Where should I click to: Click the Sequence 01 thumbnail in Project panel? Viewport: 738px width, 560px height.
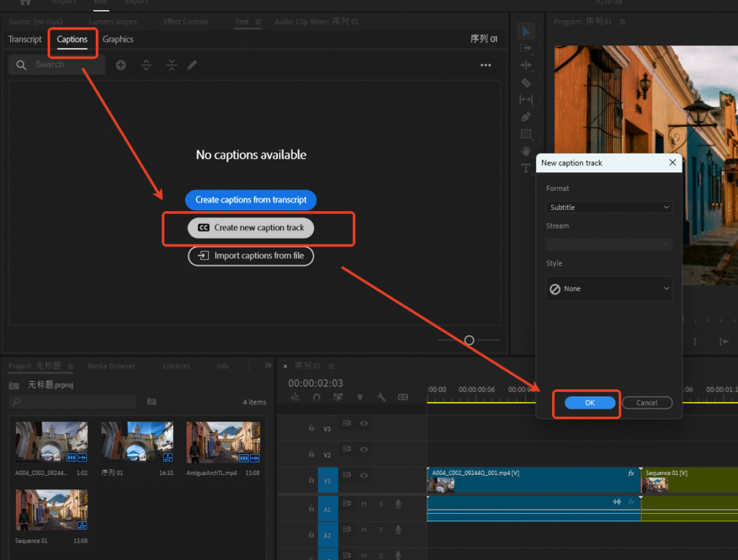[x=51, y=509]
